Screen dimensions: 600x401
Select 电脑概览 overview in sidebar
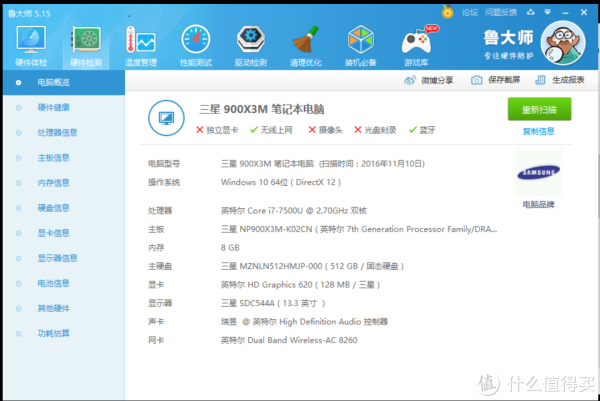point(64,82)
